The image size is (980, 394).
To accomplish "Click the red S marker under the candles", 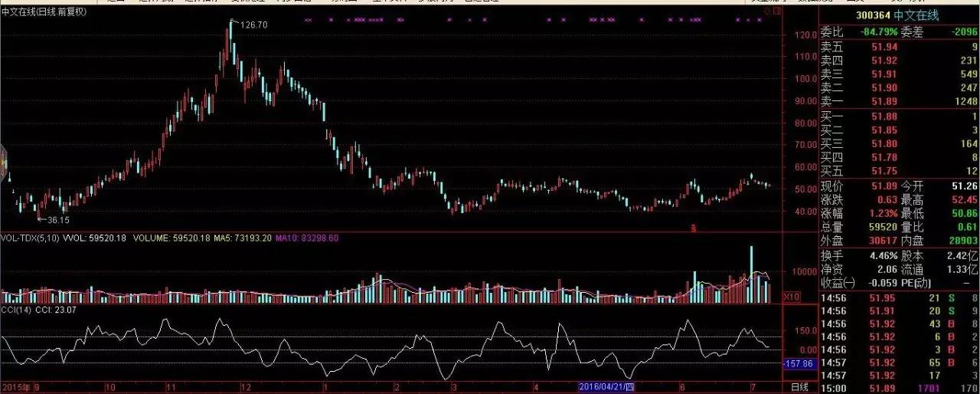I will (x=694, y=228).
